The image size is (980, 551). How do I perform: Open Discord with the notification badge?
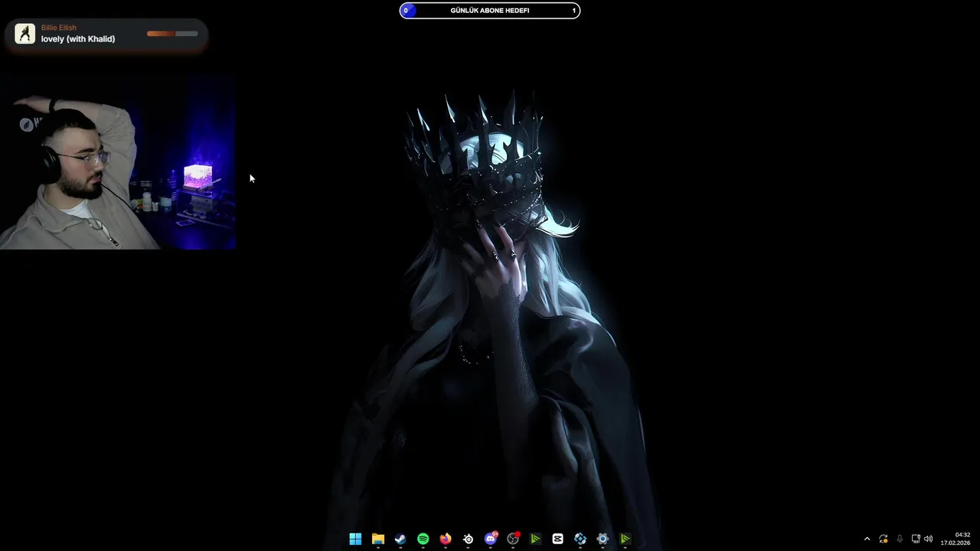pyautogui.click(x=491, y=539)
